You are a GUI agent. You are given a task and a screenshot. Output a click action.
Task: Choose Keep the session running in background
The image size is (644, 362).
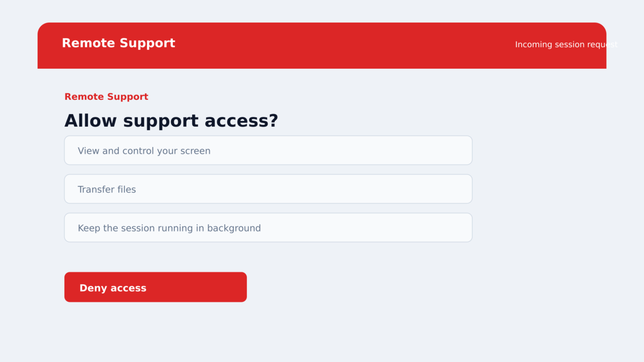pyautogui.click(x=268, y=227)
